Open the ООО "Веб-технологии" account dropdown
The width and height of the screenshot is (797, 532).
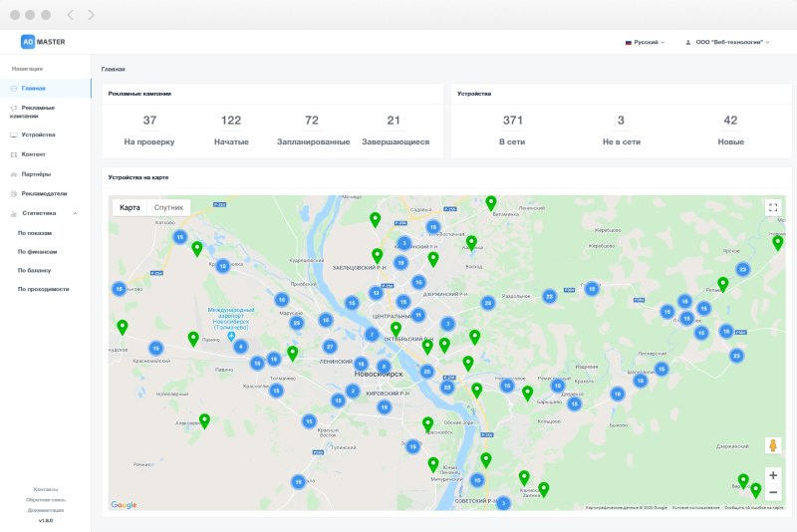727,42
